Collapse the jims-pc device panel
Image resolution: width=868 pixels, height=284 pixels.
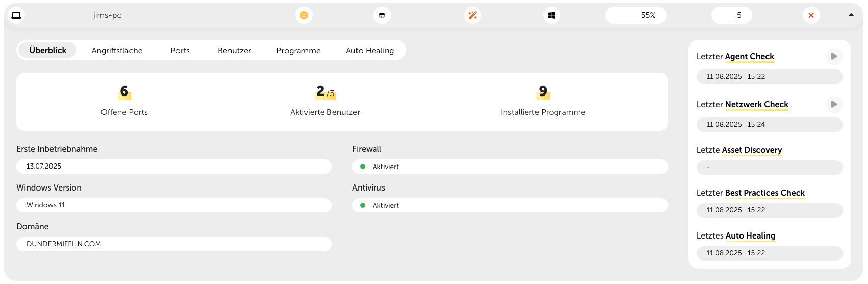click(x=851, y=15)
